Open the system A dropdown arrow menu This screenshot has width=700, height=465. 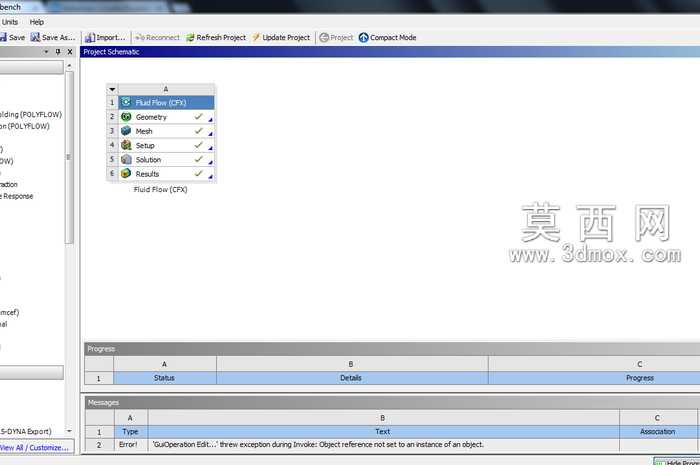(112, 89)
